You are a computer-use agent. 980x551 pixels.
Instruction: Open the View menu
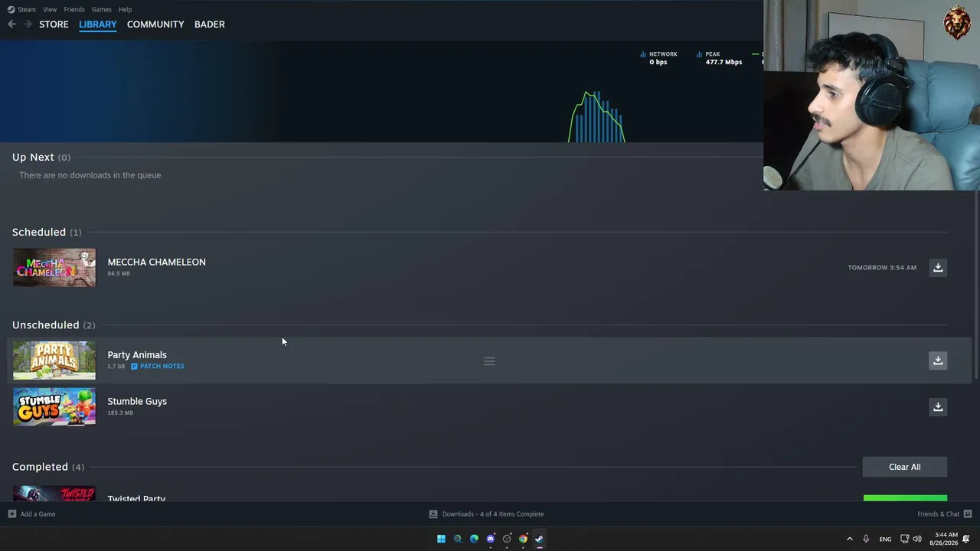50,9
